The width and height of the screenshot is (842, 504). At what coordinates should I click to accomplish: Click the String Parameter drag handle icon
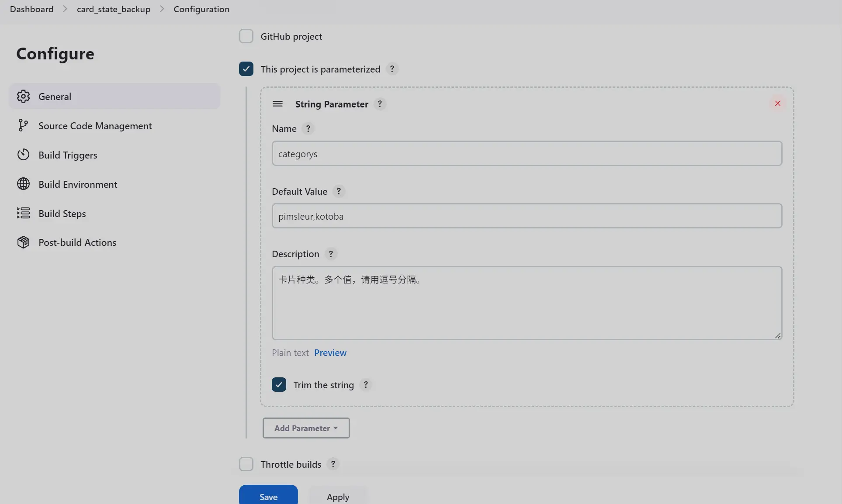(278, 103)
